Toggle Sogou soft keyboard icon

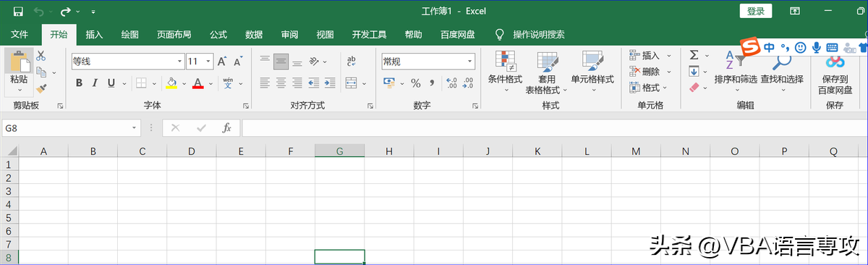tap(832, 47)
